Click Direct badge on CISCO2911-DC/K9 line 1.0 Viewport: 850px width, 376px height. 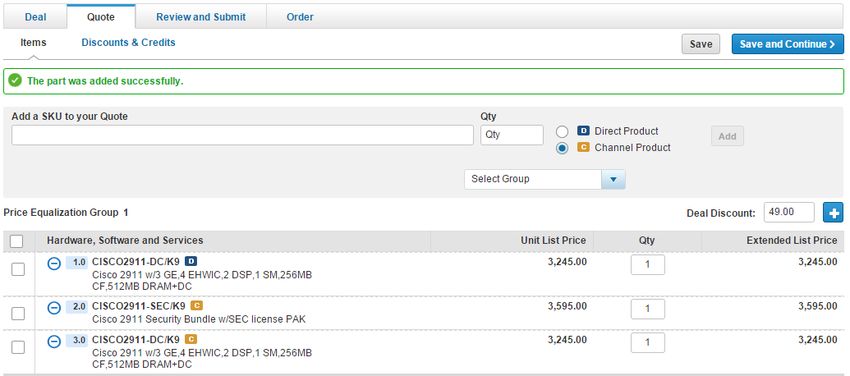point(191,262)
